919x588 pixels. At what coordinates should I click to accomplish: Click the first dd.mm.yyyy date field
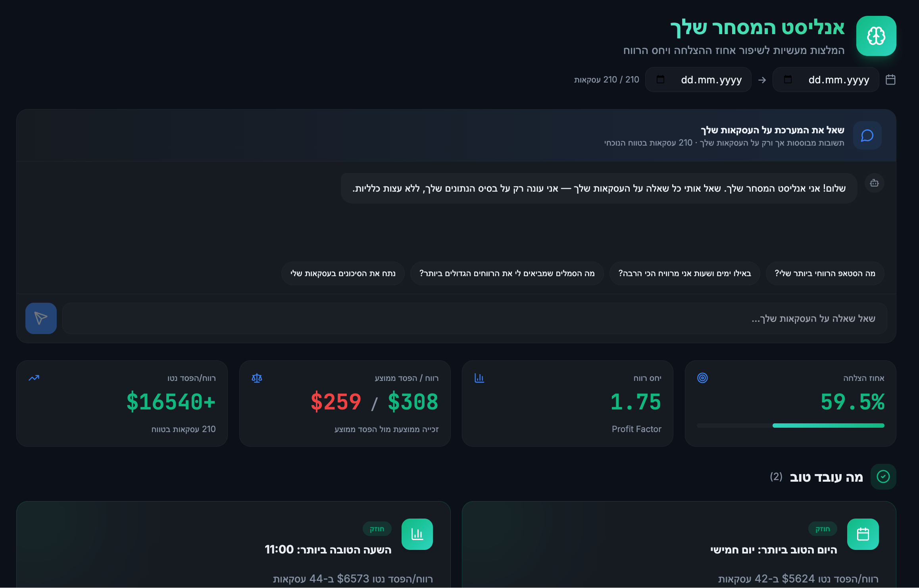click(825, 80)
